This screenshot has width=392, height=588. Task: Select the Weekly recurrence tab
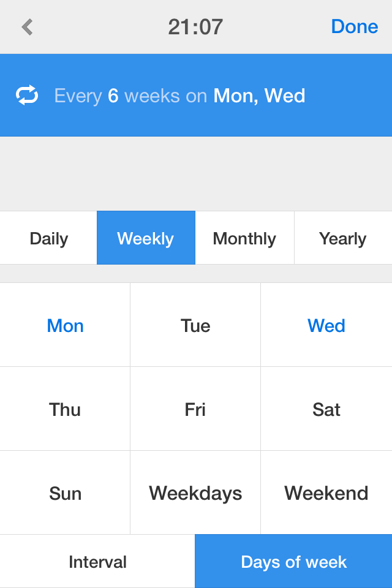coord(146,238)
